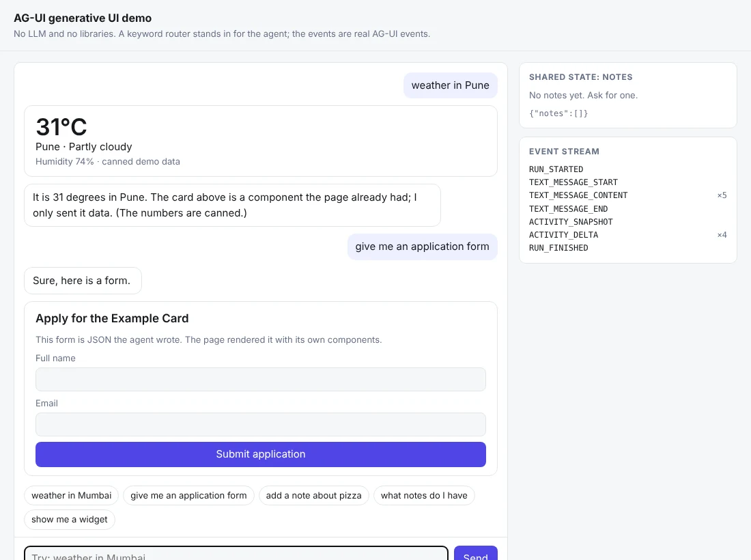Click the "Apply for the Example Card" heading
This screenshot has width=751, height=560.
[x=112, y=318]
